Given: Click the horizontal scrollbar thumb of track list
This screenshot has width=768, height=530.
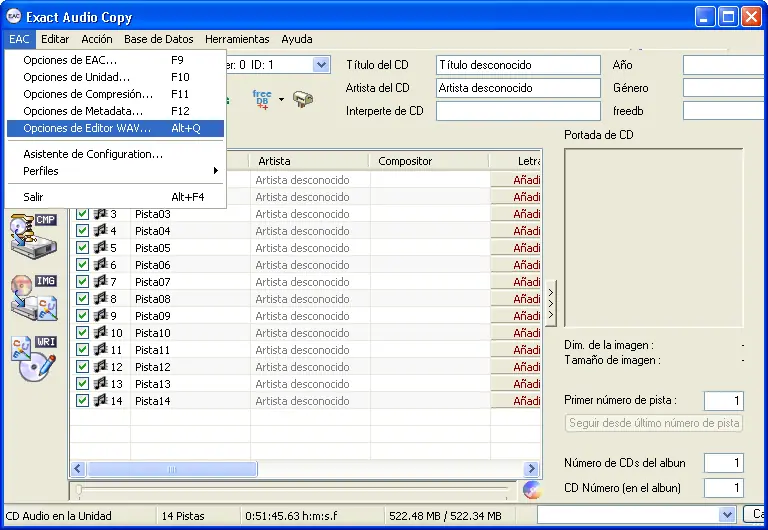Looking at the screenshot, I should tap(172, 469).
